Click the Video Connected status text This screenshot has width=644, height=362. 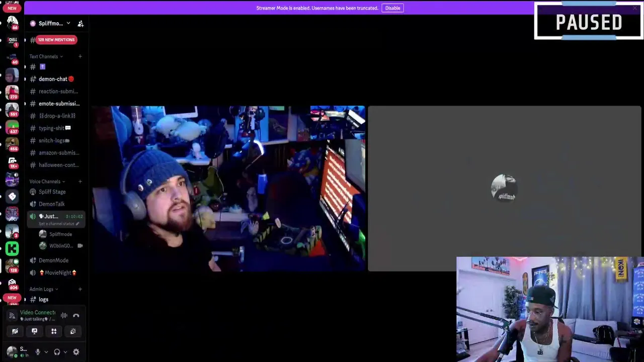tap(38, 312)
